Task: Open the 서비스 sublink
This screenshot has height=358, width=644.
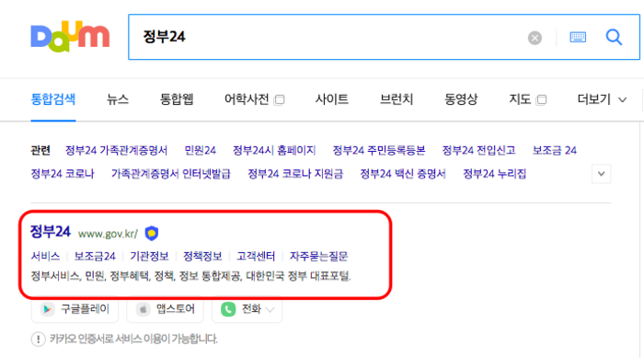Action: pyautogui.click(x=45, y=256)
